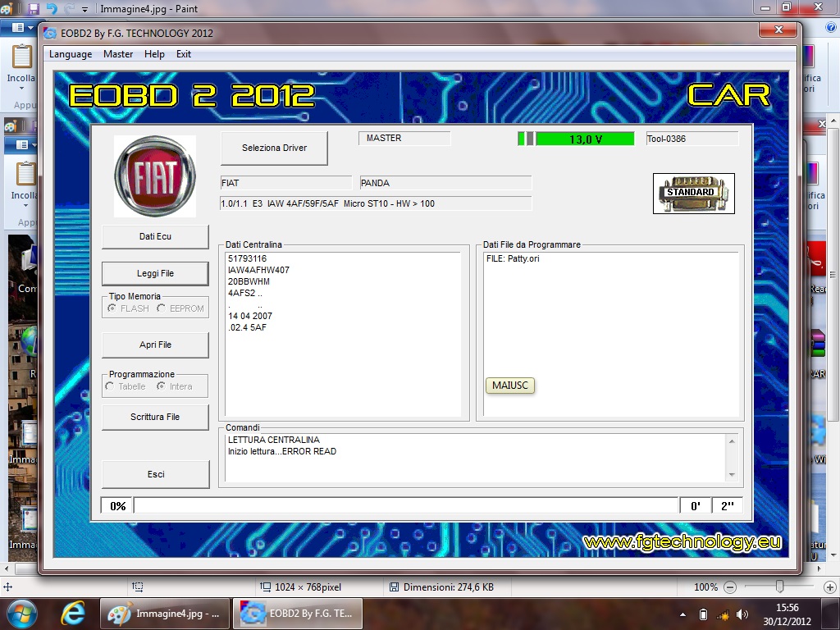Click the www.fgtechnology.eu link
The image size is (840, 630).
pyautogui.click(x=682, y=542)
